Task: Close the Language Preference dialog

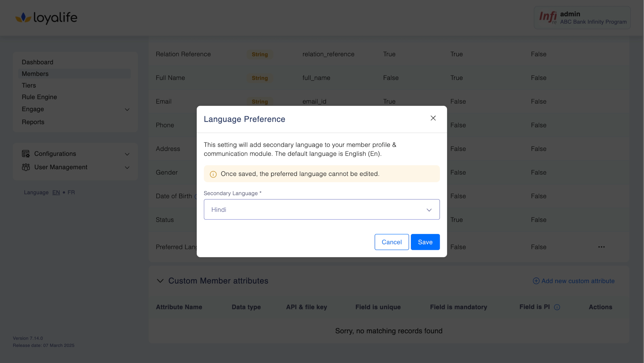Action: pos(433,118)
